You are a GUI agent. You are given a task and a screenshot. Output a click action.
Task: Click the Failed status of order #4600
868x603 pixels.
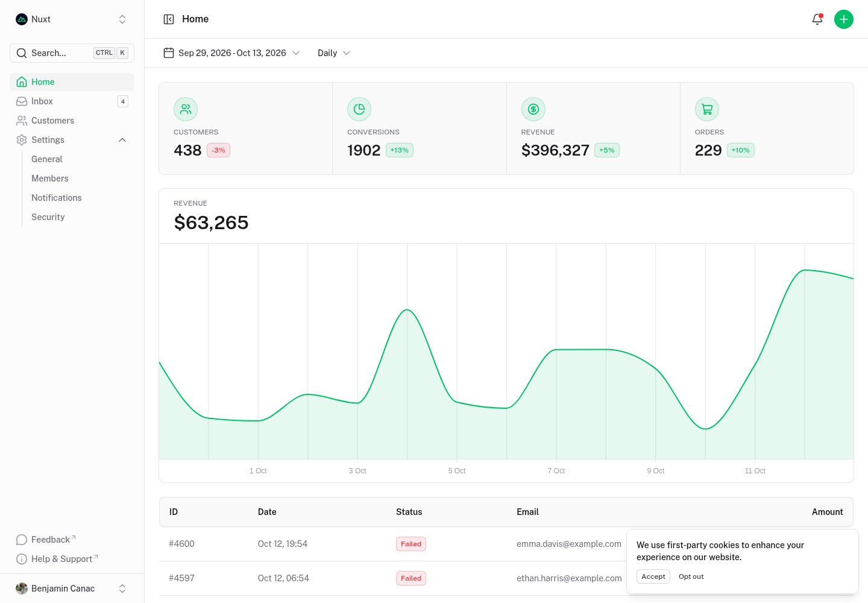click(x=411, y=544)
